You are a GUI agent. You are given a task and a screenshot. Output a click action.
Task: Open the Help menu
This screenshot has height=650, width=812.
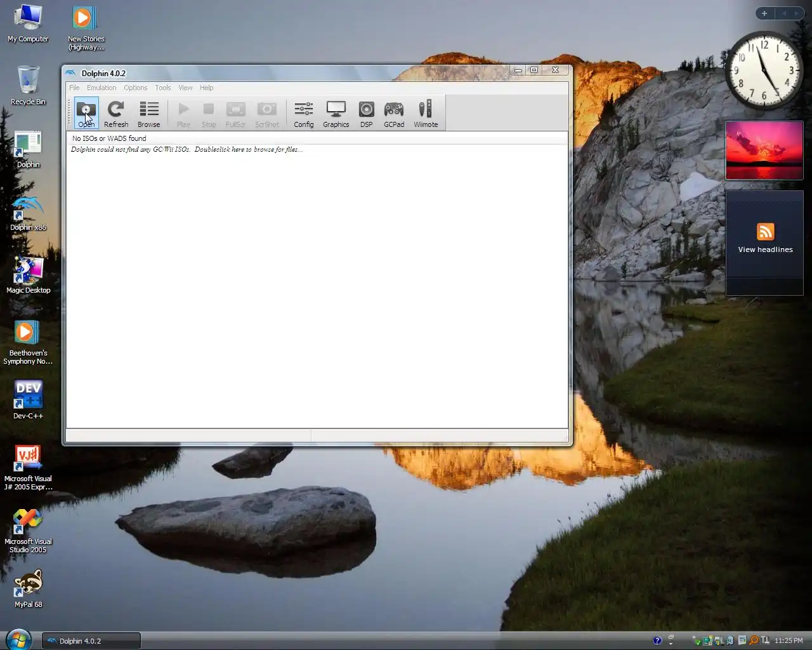206,88
